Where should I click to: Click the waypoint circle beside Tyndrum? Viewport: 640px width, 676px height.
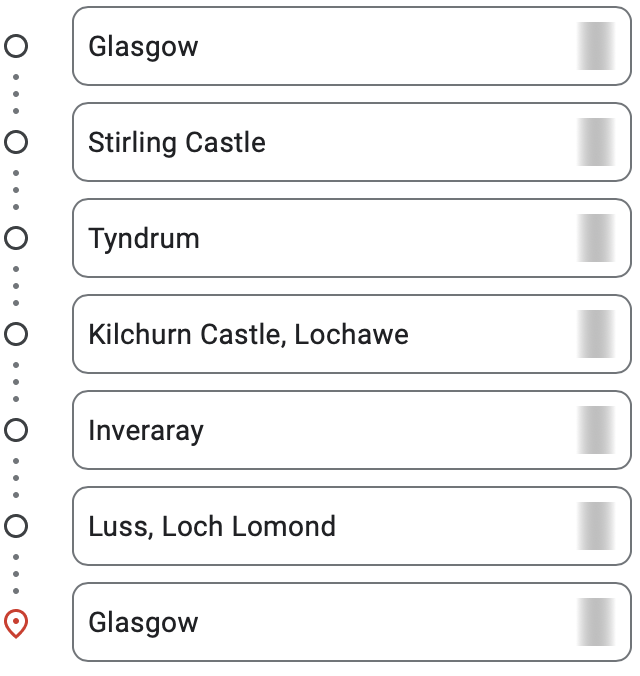point(16,238)
